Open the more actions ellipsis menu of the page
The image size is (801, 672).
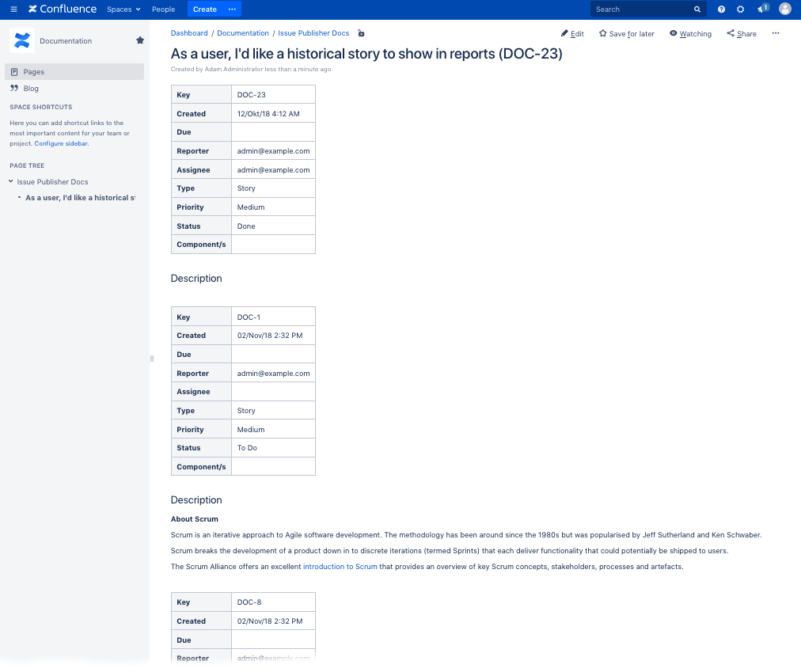coord(775,33)
